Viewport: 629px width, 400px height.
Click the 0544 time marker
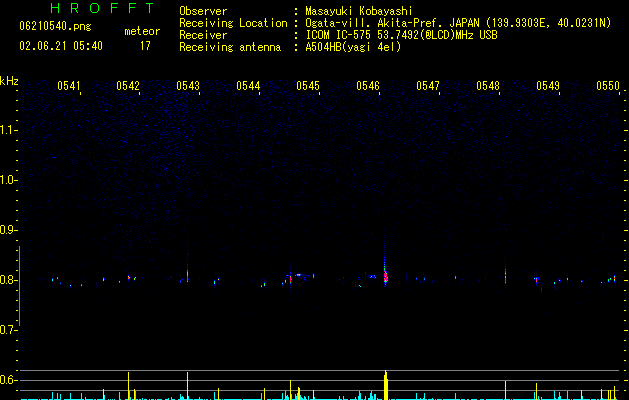click(x=248, y=86)
